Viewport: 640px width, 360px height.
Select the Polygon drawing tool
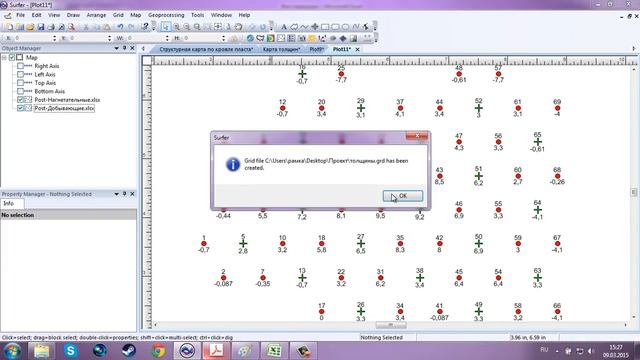pyautogui.click(x=294, y=27)
